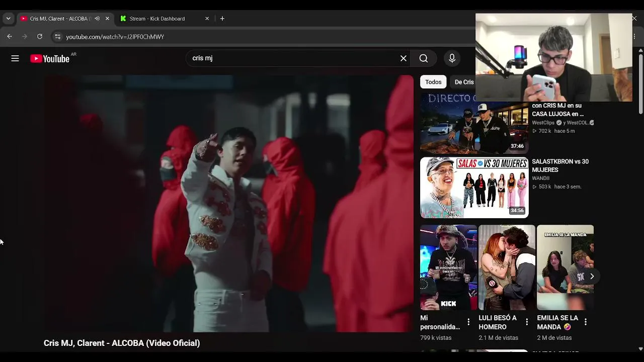Click the '702 k hace 5 m' metadata
Screen dimensions: 644x362
[x=553, y=131]
